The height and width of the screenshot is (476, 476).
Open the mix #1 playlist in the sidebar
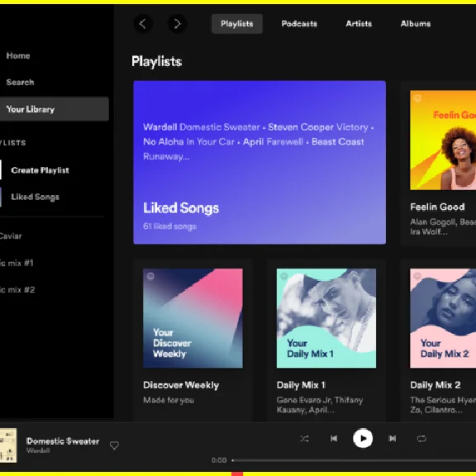[17, 263]
